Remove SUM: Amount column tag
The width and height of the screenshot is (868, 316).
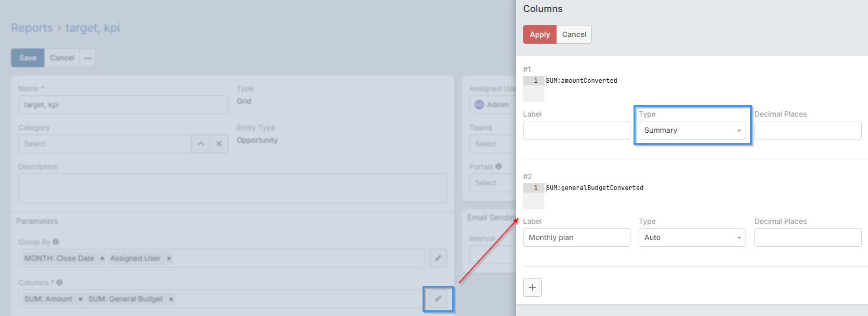click(80, 299)
